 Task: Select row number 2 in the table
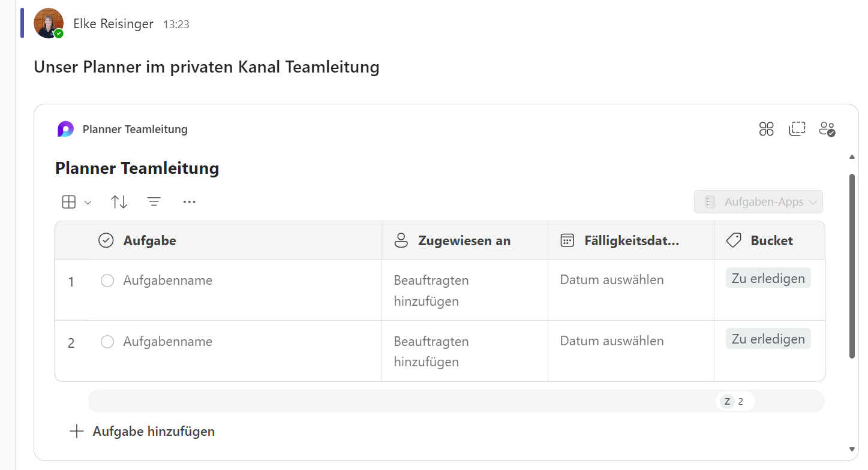(x=71, y=343)
